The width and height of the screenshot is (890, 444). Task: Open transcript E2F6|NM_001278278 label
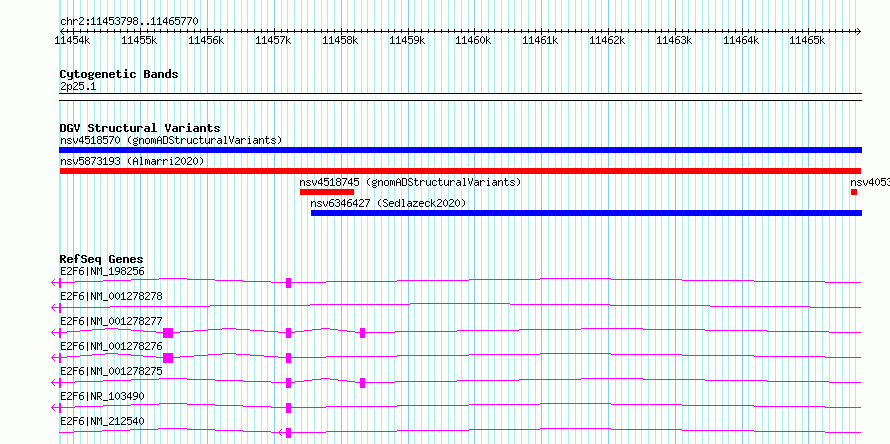click(111, 296)
